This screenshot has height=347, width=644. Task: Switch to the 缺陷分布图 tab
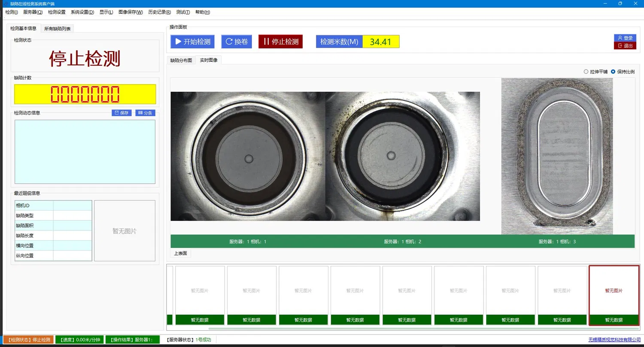point(181,60)
